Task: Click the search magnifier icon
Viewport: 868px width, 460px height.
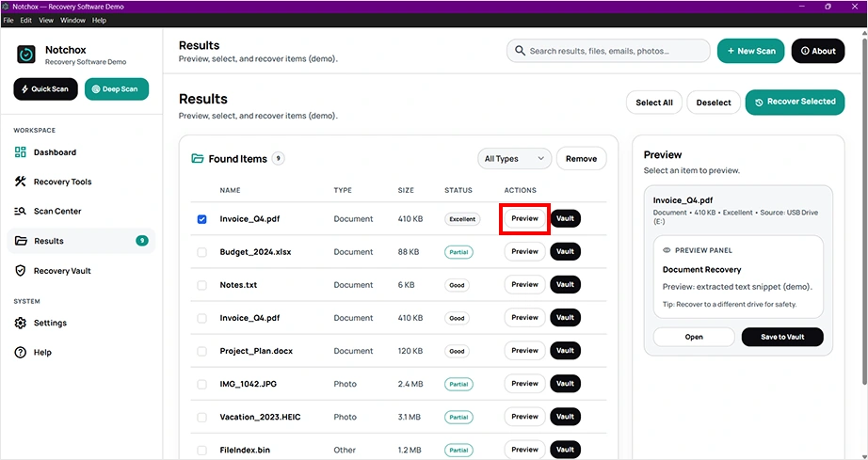Action: click(x=520, y=51)
